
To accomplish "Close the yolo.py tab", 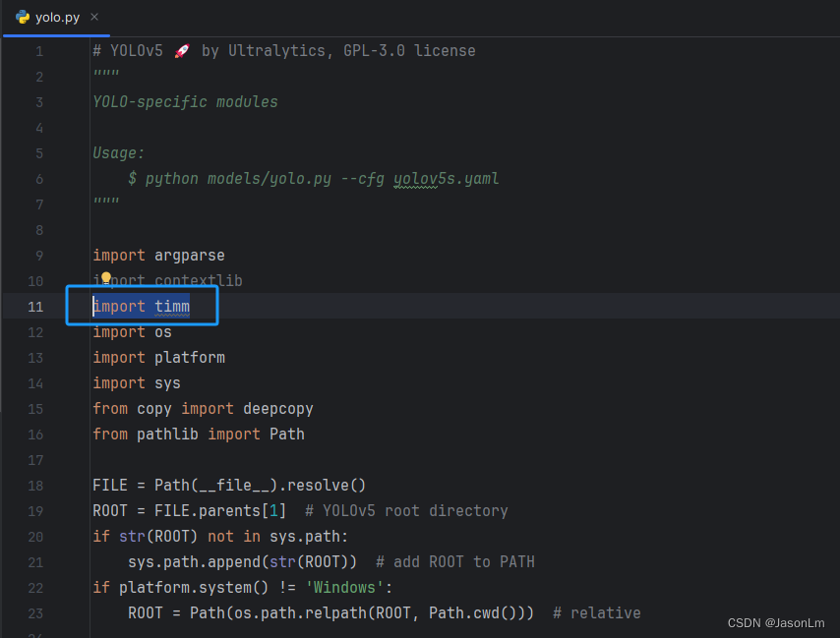I will 94,17.
